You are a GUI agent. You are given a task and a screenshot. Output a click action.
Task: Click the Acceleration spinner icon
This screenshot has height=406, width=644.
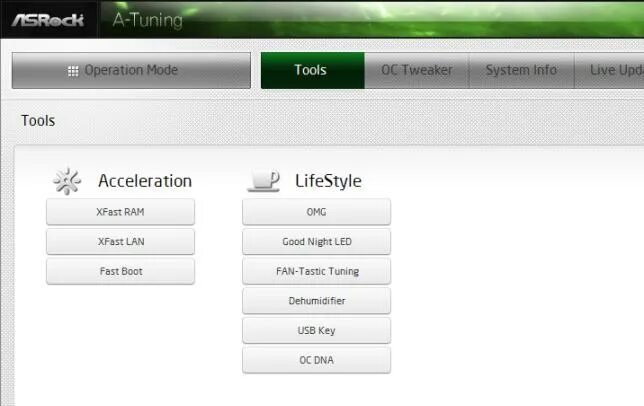[67, 181]
